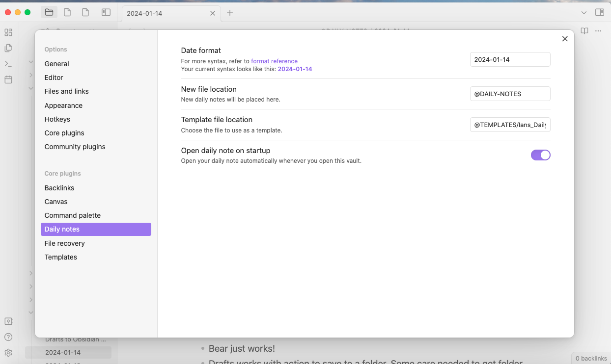This screenshot has width=611, height=364.
Task: Open the file explorer folder icon
Action: [x=49, y=13]
